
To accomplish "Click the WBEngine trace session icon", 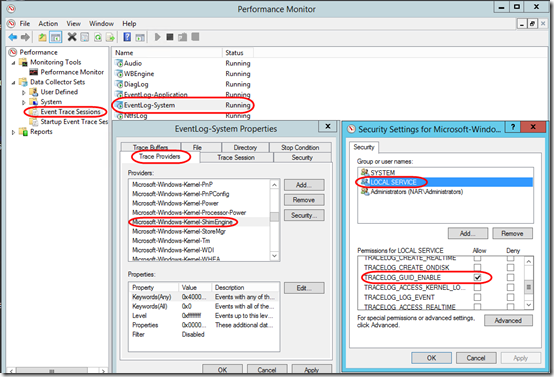I will click(119, 74).
